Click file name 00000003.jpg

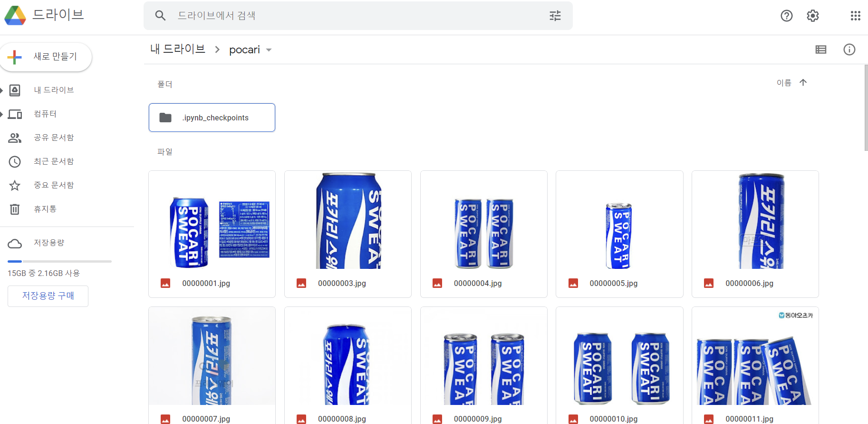click(342, 283)
